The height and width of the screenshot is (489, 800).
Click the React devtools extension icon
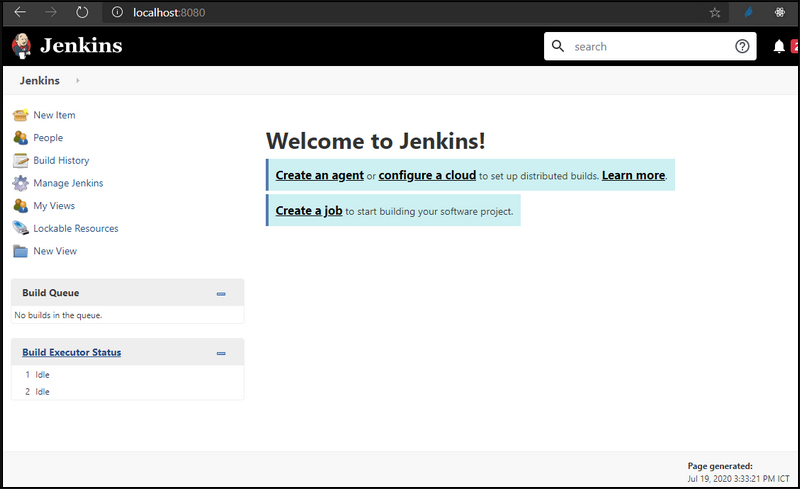click(780, 12)
